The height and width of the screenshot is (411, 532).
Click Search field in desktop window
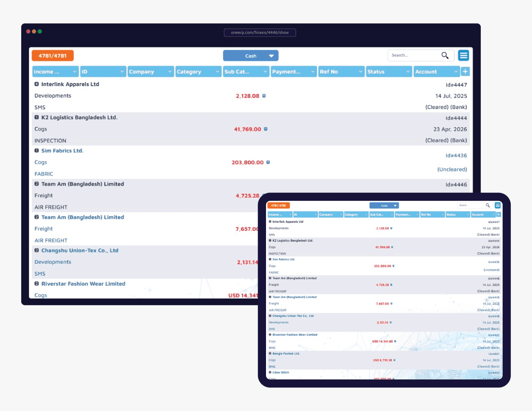point(421,55)
